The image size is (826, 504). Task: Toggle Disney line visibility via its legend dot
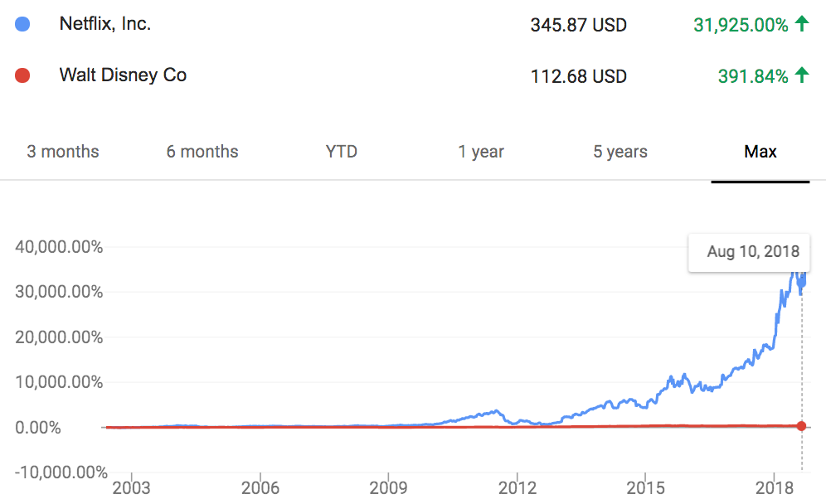click(22, 75)
